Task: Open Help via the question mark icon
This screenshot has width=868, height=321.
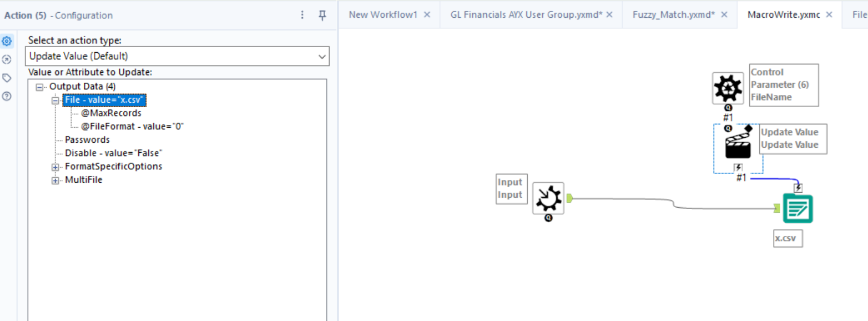Action: click(7, 95)
